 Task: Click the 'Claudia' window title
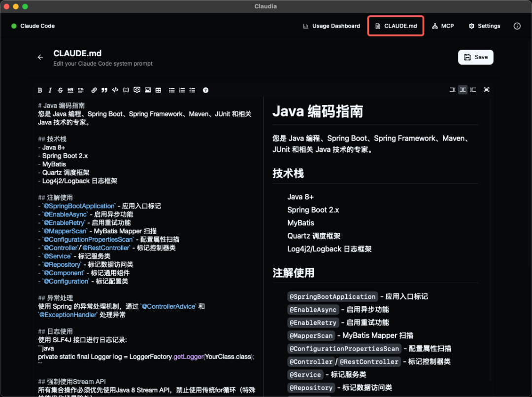(266, 6)
